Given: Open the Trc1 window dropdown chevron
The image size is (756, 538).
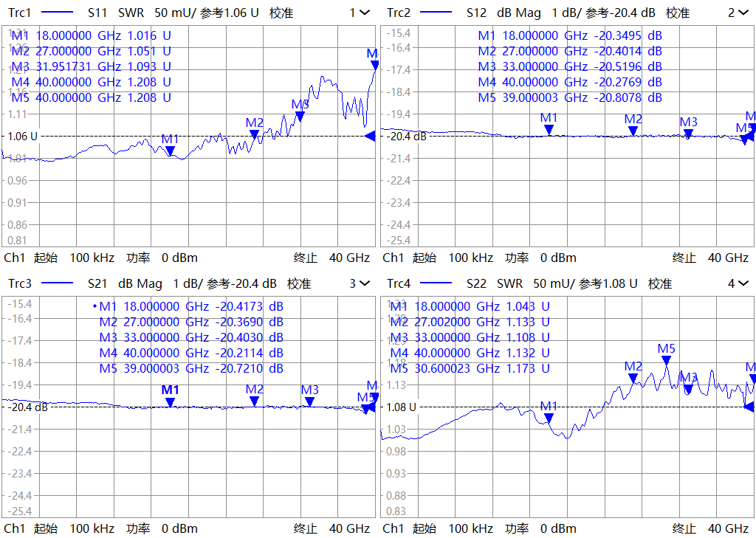Looking at the screenshot, I should coord(365,13).
